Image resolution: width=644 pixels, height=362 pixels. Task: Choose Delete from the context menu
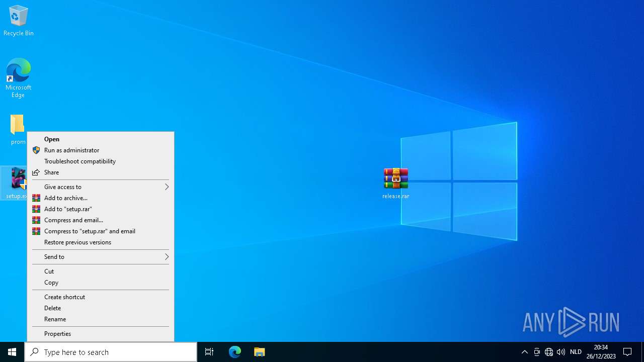point(101,308)
